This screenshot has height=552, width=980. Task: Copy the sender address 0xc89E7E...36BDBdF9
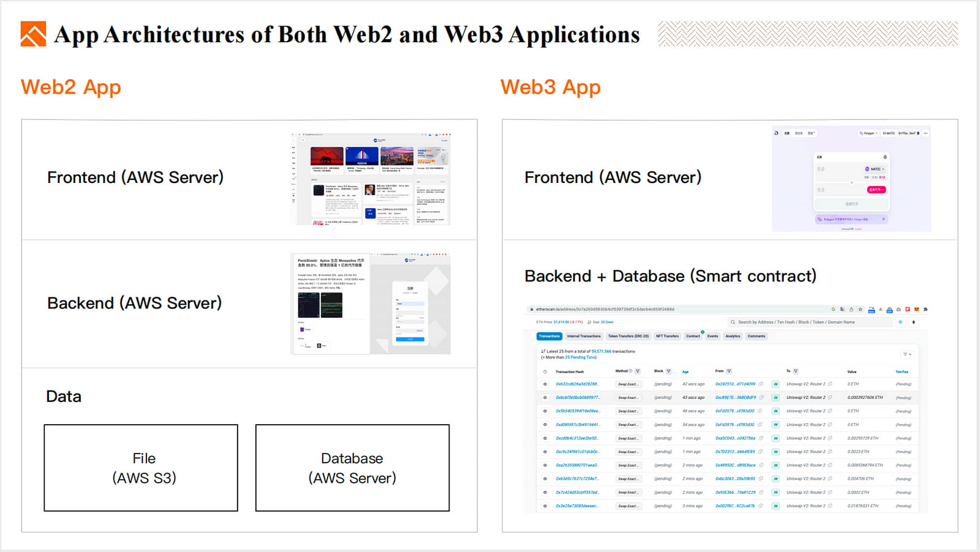[761, 398]
